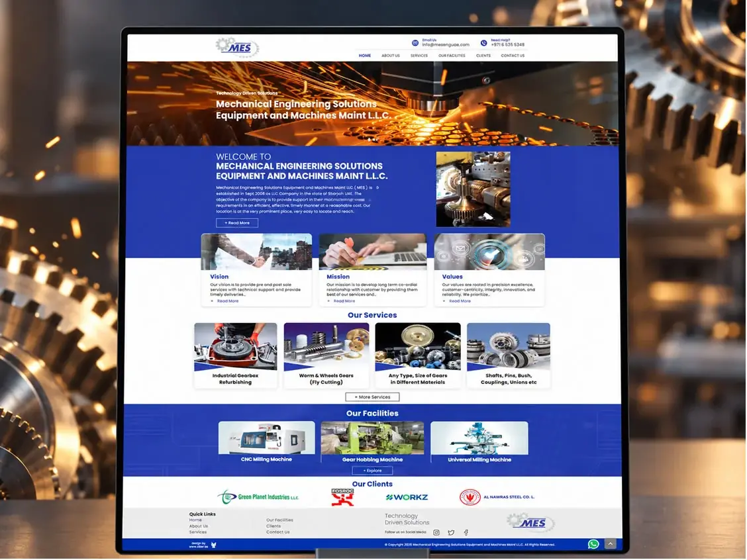Image resolution: width=747 pixels, height=560 pixels.
Task: Click the info@mesenguae.com email address
Action: tap(446, 45)
